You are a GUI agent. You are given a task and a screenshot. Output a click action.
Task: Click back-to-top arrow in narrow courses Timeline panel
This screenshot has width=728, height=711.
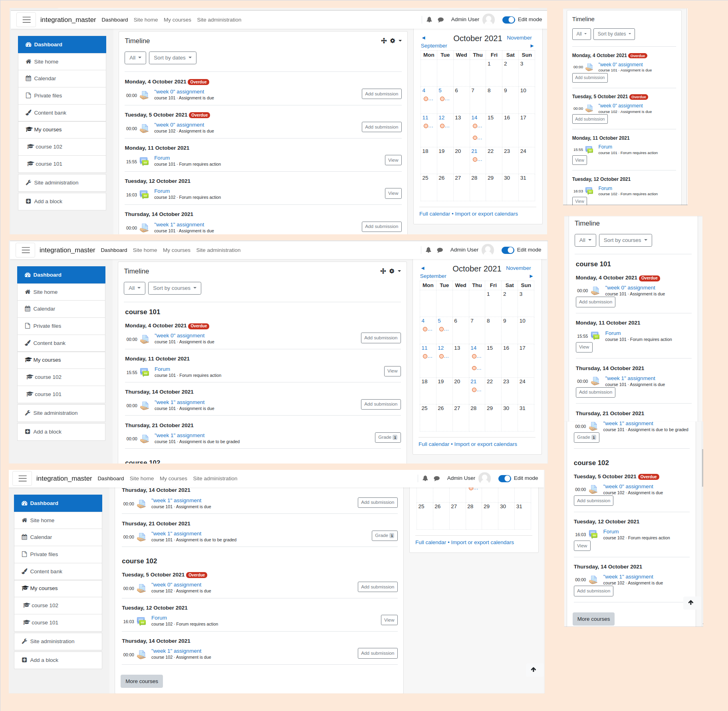pos(691,602)
